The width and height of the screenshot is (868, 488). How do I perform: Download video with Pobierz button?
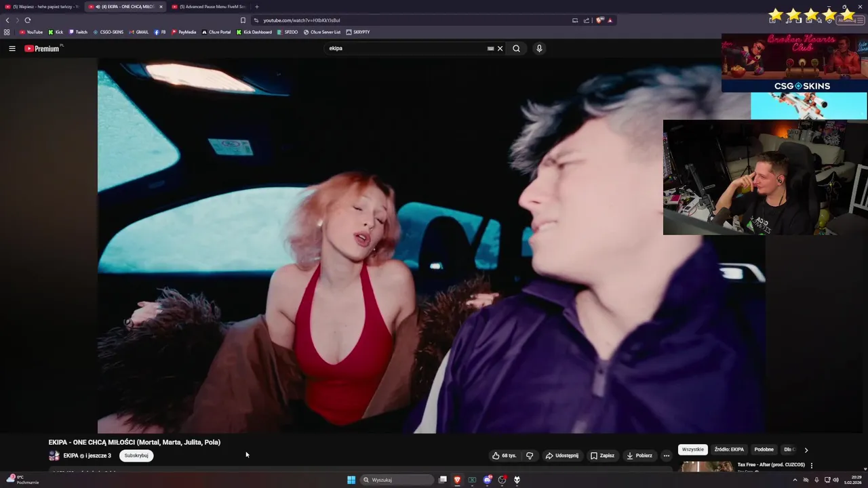tap(639, 455)
